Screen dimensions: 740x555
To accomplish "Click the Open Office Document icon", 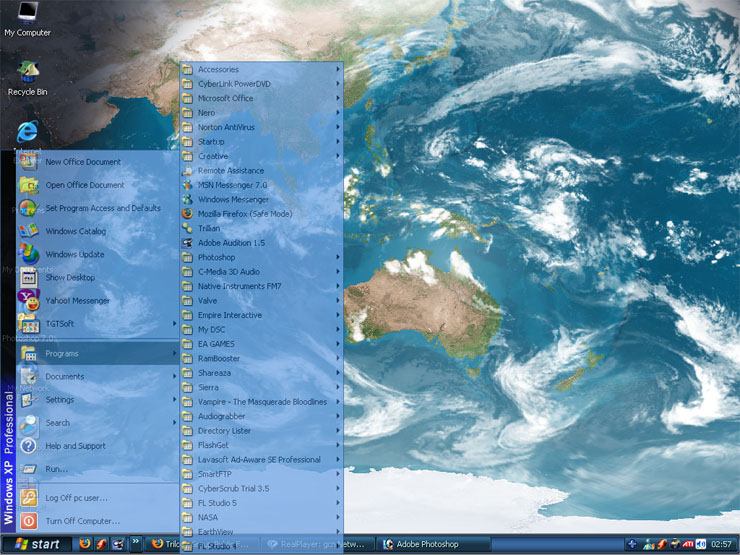I will [28, 185].
